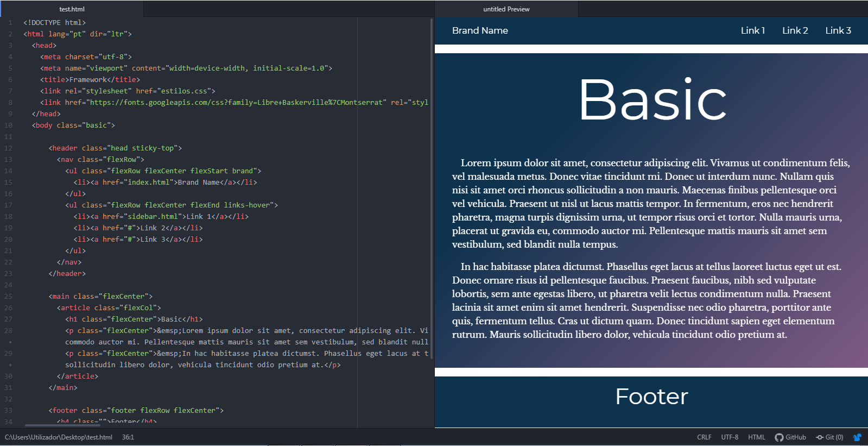
Task: Click the fonts.googleapis.com link line
Action: pos(234,103)
